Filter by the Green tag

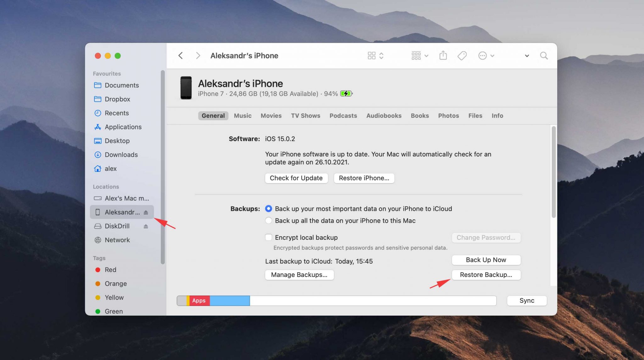[122, 311]
